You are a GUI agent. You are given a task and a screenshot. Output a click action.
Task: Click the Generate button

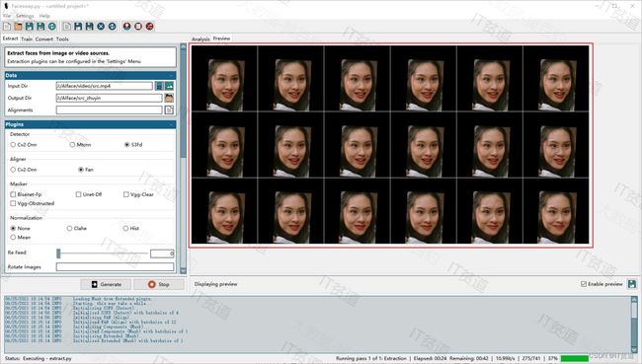click(x=106, y=284)
